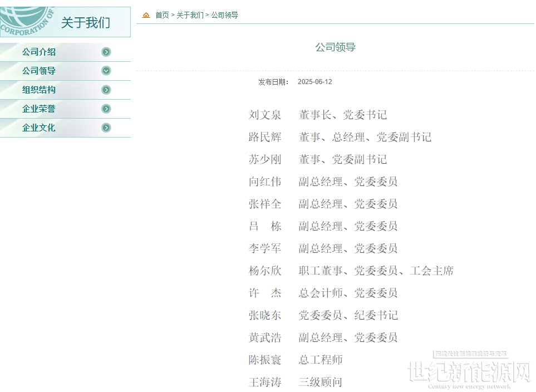The image size is (536, 392).
Task: Click the 公司领导 page heading
Action: (335, 47)
